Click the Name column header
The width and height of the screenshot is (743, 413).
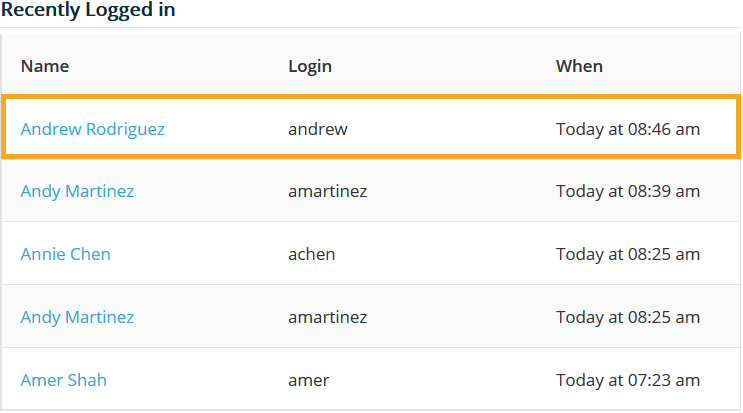tap(45, 66)
